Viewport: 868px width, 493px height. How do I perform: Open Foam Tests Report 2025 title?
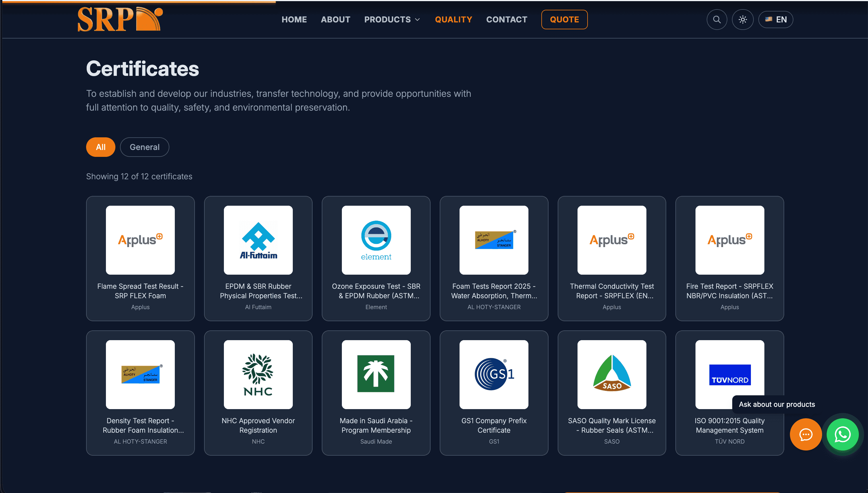[x=494, y=291]
